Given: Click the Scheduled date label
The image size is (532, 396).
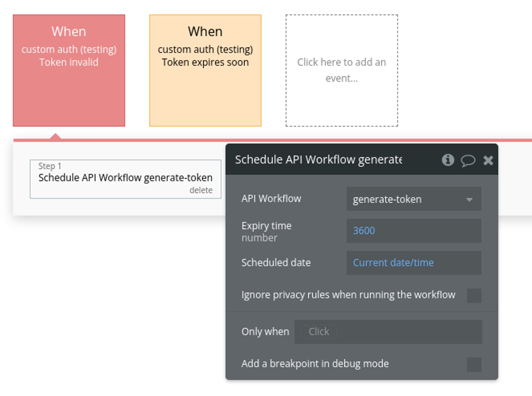Looking at the screenshot, I should pos(276,263).
